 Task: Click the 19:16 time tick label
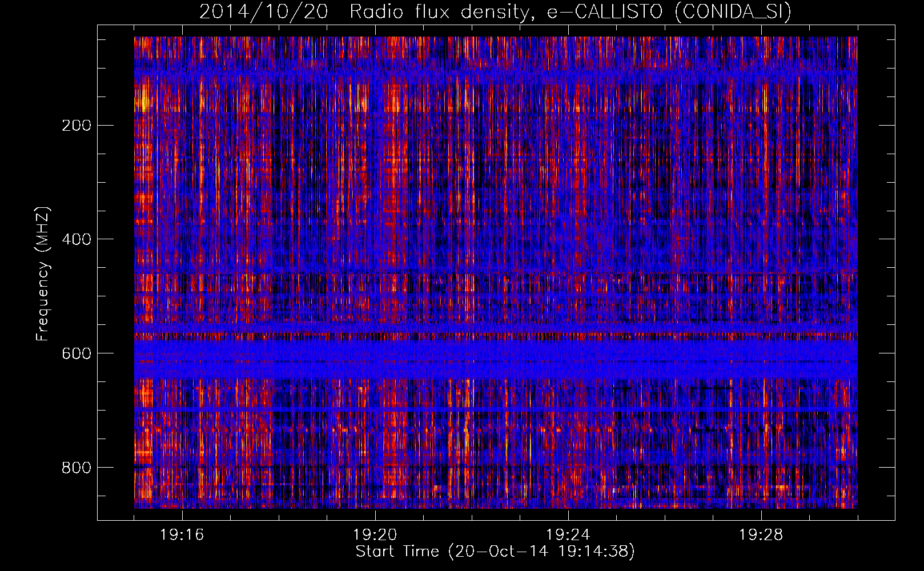[182, 534]
